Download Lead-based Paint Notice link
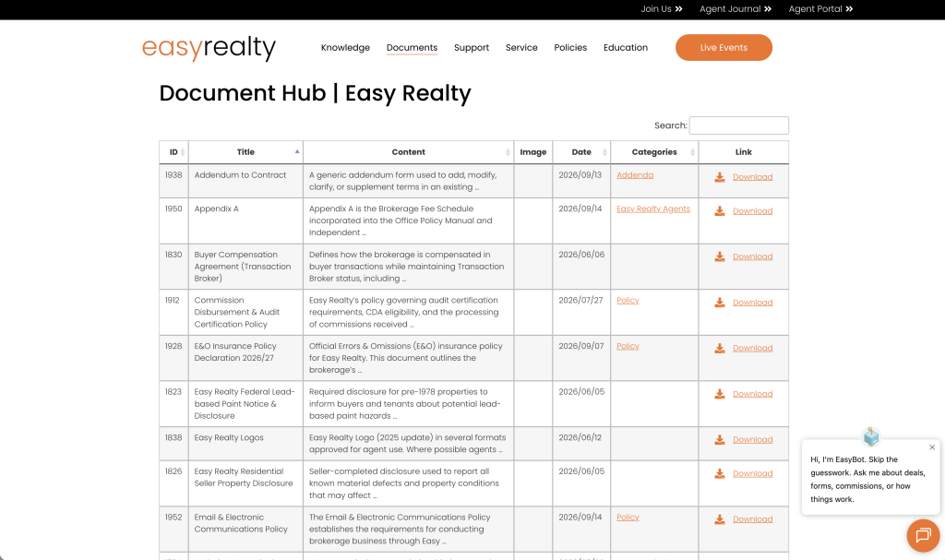This screenshot has height=560, width=945. click(753, 394)
